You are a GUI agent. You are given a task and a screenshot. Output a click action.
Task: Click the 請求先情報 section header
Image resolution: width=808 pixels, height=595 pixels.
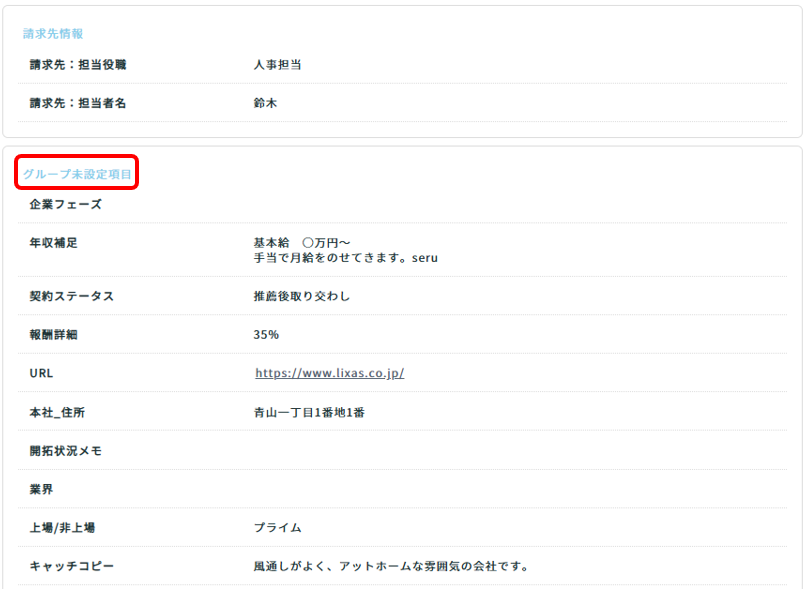pyautogui.click(x=53, y=34)
